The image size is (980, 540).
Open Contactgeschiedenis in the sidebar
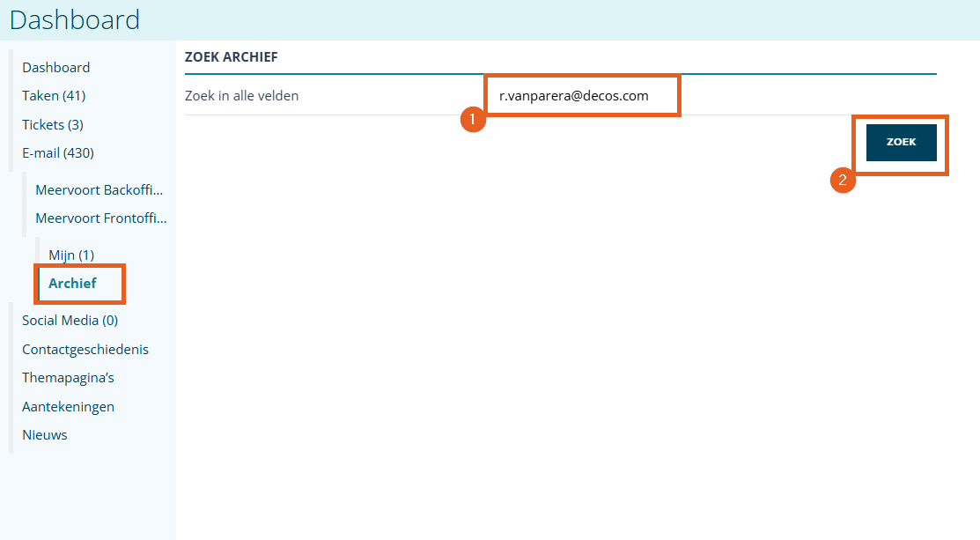85,350
